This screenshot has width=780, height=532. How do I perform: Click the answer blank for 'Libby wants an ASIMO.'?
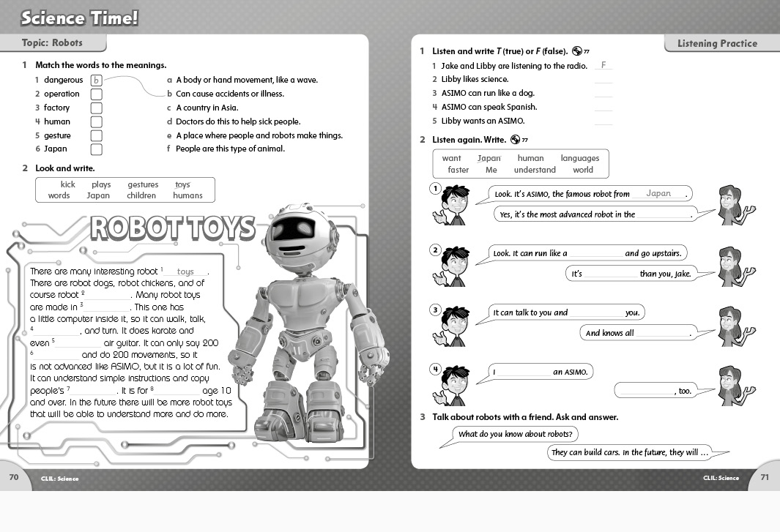coord(603,121)
